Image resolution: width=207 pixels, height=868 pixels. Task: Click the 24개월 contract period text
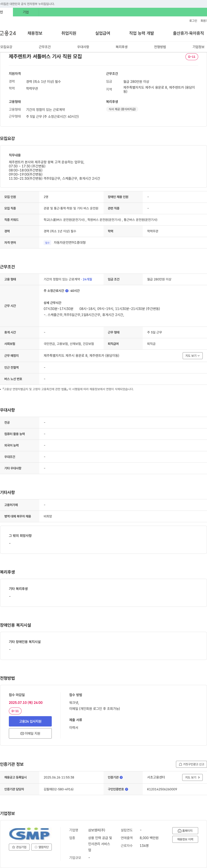[x=87, y=279]
